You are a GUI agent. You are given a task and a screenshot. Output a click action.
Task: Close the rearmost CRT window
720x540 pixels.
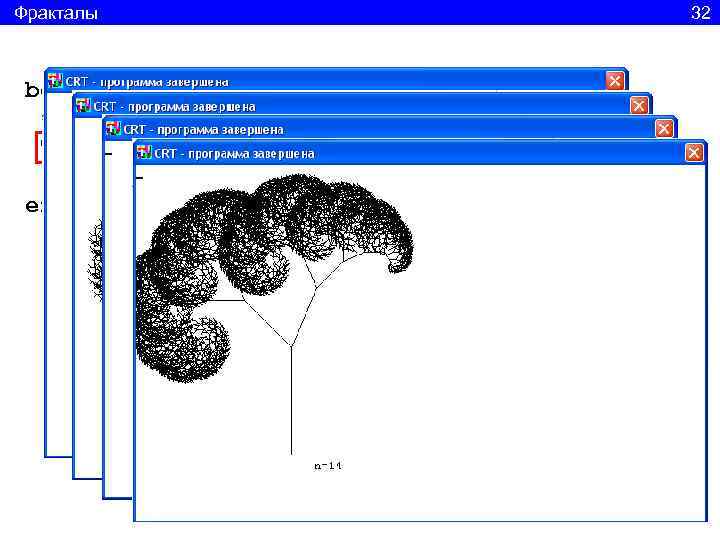pos(614,81)
